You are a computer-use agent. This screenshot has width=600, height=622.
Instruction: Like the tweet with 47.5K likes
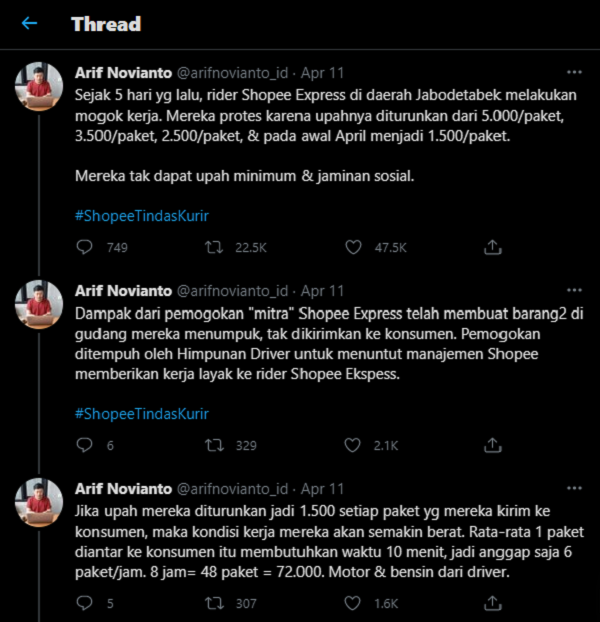point(353,247)
